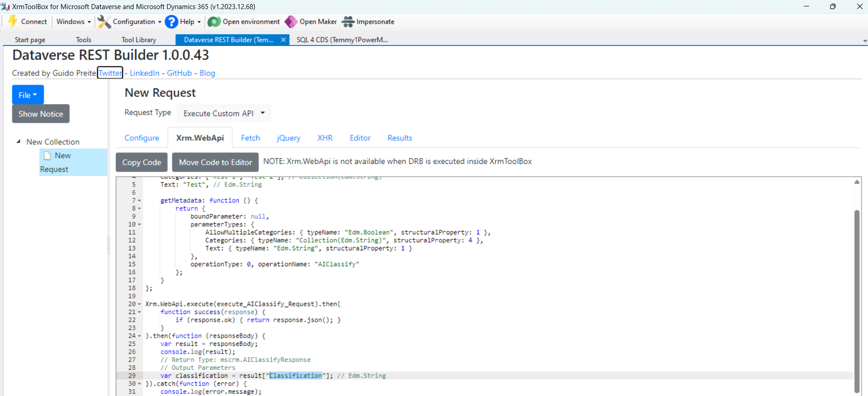868x396 pixels.
Task: Click the "AIClassify" operationName string
Action: (x=337, y=264)
